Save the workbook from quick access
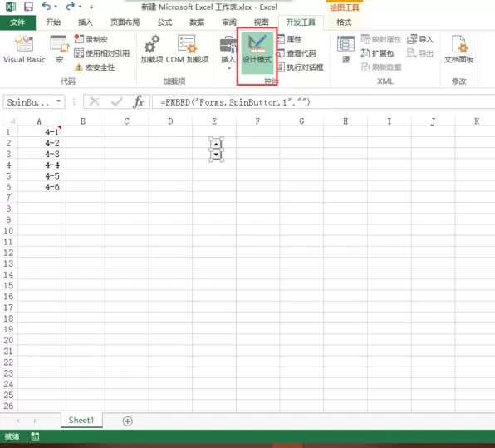 [28, 7]
